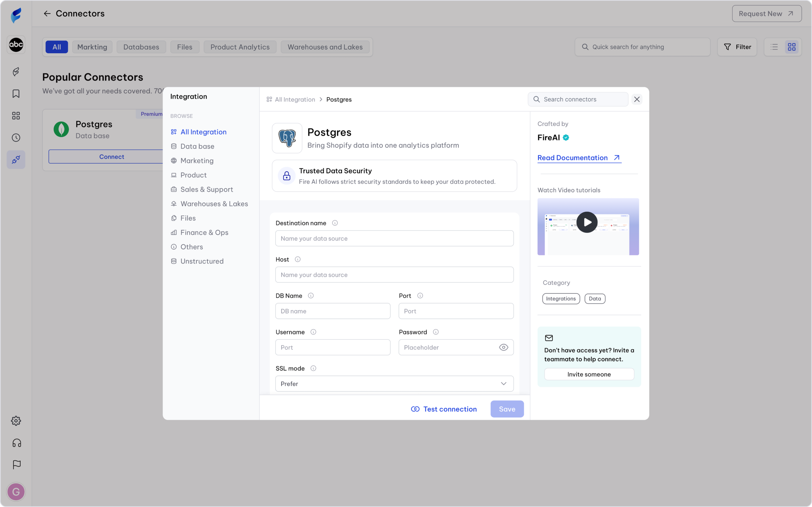This screenshot has width=812, height=507.
Task: Click the clock history icon
Action: tap(16, 138)
